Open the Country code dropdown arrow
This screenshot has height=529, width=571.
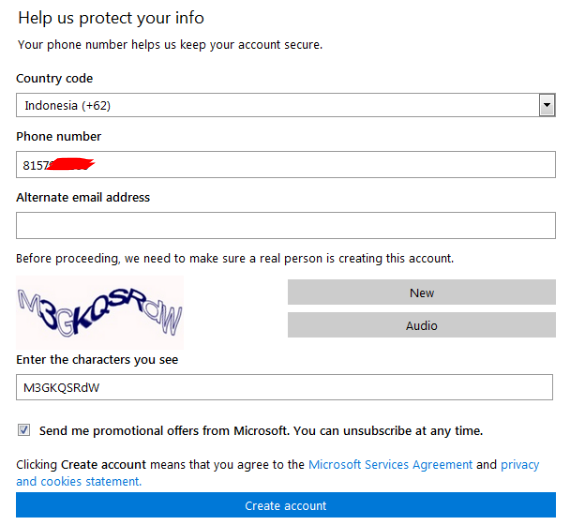click(x=547, y=105)
